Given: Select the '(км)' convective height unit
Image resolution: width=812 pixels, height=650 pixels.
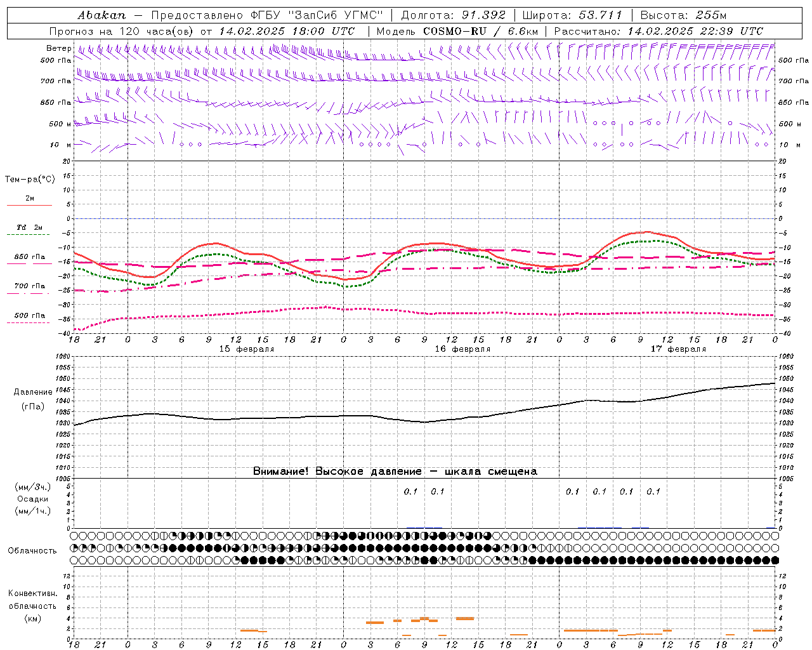Looking at the screenshot, I should (x=33, y=618).
